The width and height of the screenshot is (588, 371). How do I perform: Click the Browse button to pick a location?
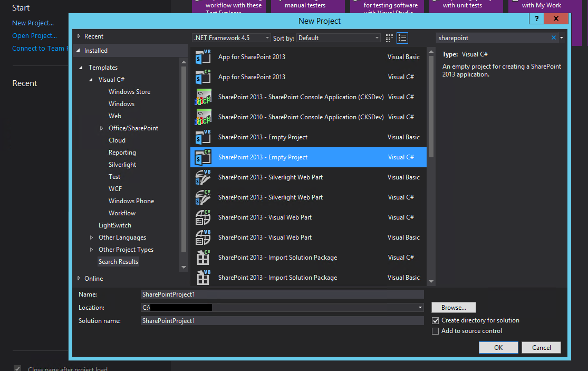pos(453,307)
